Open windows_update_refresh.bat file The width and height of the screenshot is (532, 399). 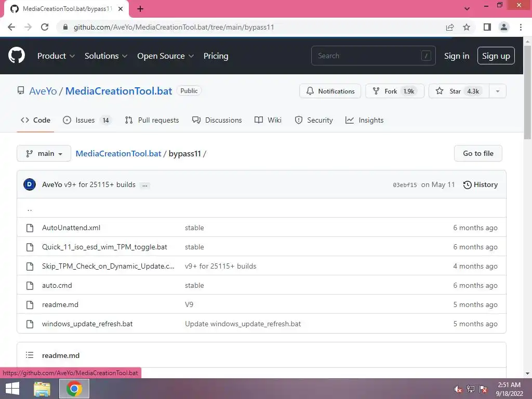87,324
